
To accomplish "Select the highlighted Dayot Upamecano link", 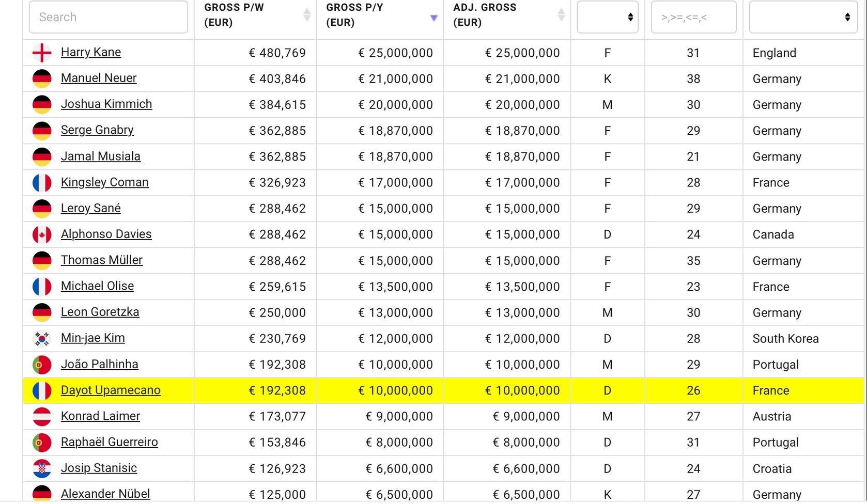I will [x=111, y=390].
